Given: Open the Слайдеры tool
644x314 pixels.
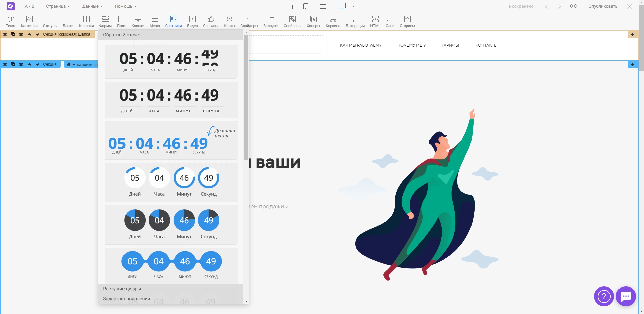Looking at the screenshot, I should coord(249,21).
